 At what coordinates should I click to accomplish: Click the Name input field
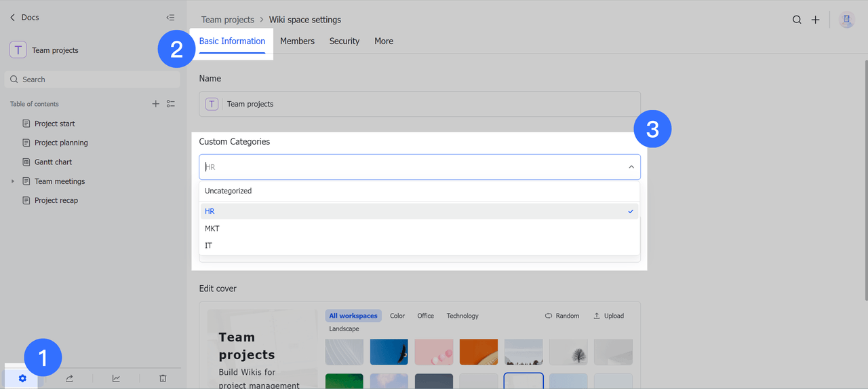tap(420, 104)
